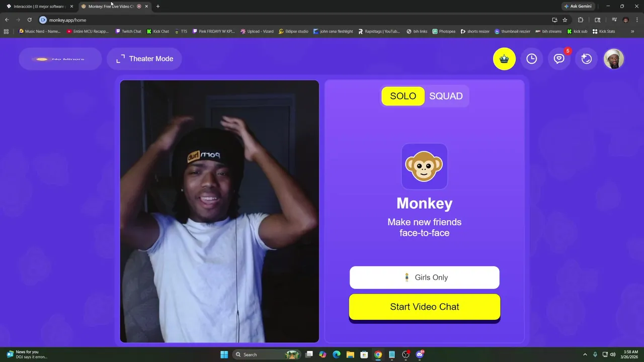The width and height of the screenshot is (644, 362).
Task: Close the Monkey tab
Action: (x=146, y=7)
